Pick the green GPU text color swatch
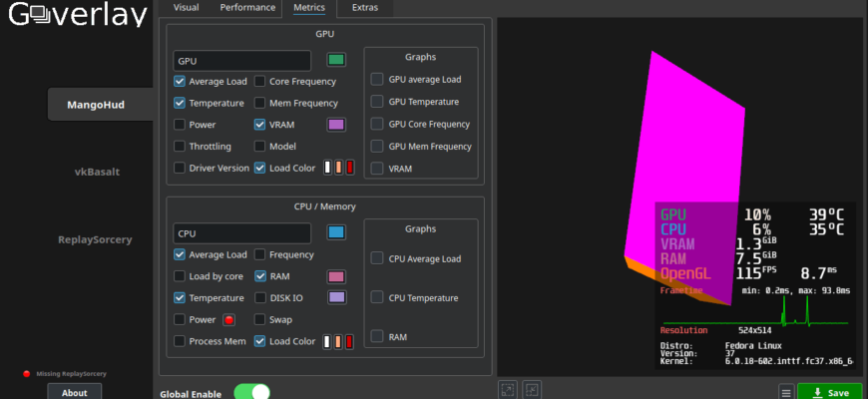This screenshot has width=868, height=399. click(x=336, y=60)
